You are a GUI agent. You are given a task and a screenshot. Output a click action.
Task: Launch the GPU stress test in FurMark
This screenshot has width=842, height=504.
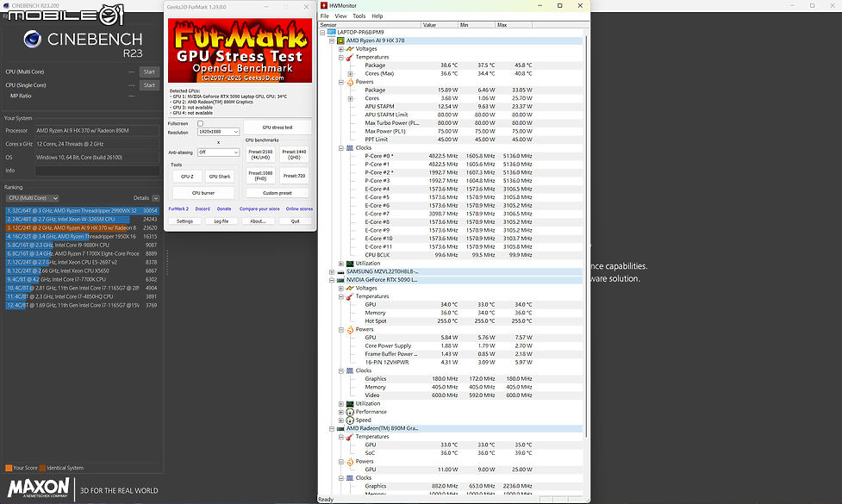(278, 128)
